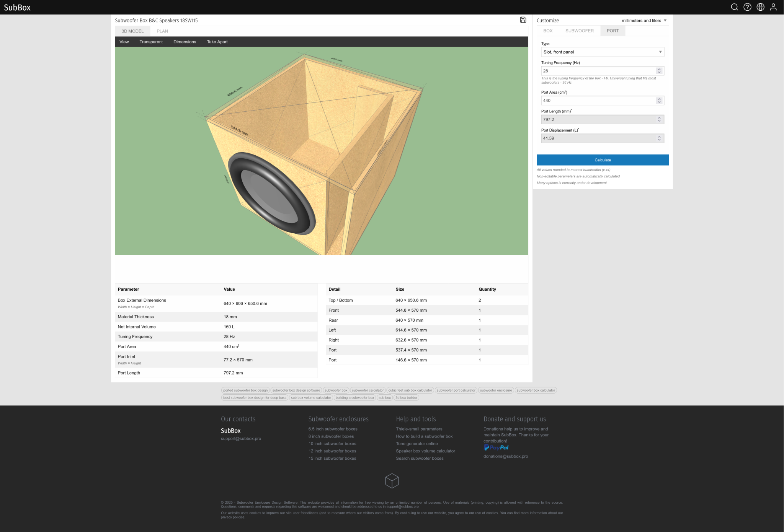Toggle Dimensions display in viewer
The image size is (784, 532).
pos(185,42)
